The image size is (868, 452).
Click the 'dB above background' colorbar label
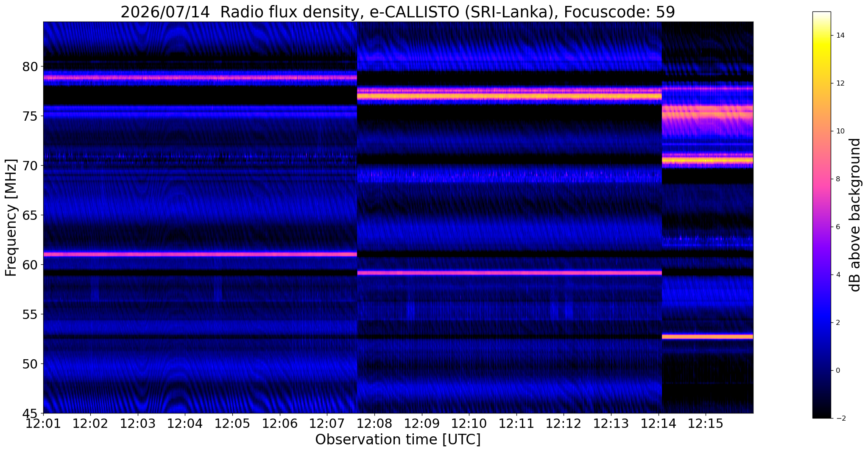(x=855, y=215)
